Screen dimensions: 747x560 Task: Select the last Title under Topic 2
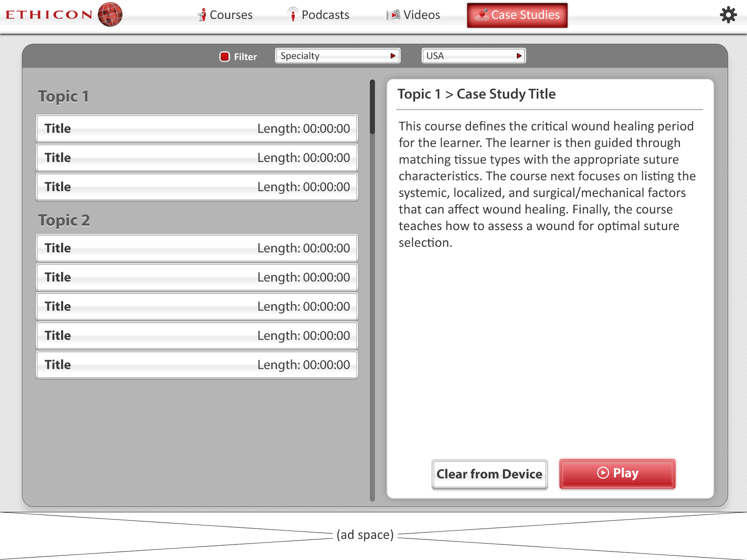point(197,365)
